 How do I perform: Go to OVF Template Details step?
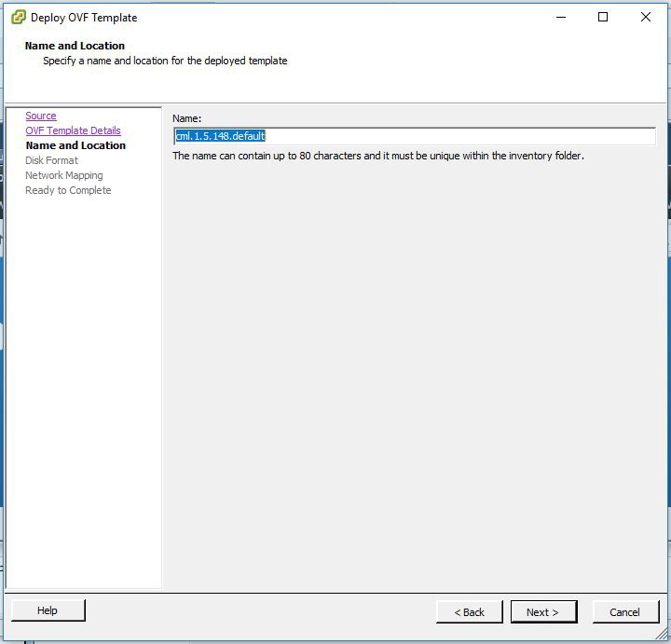(74, 130)
